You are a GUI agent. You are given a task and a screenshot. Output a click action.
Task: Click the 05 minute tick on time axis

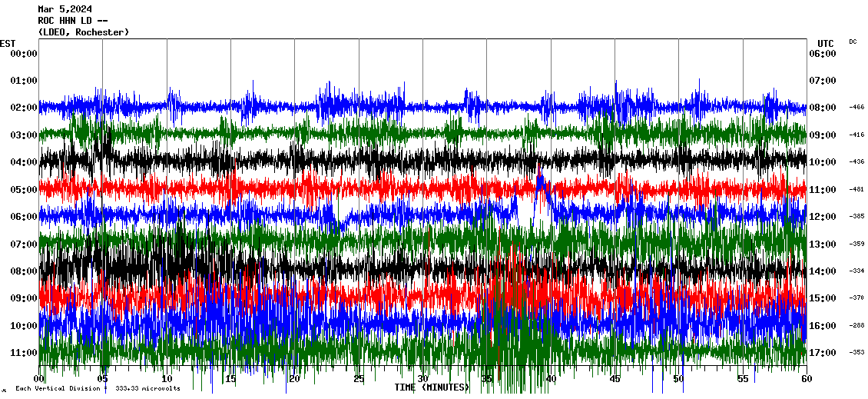(x=103, y=380)
